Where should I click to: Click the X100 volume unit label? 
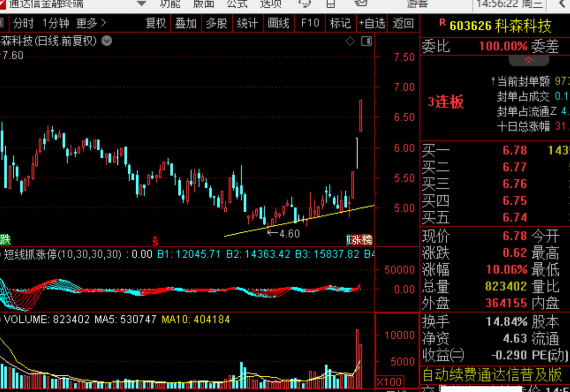pos(389,382)
